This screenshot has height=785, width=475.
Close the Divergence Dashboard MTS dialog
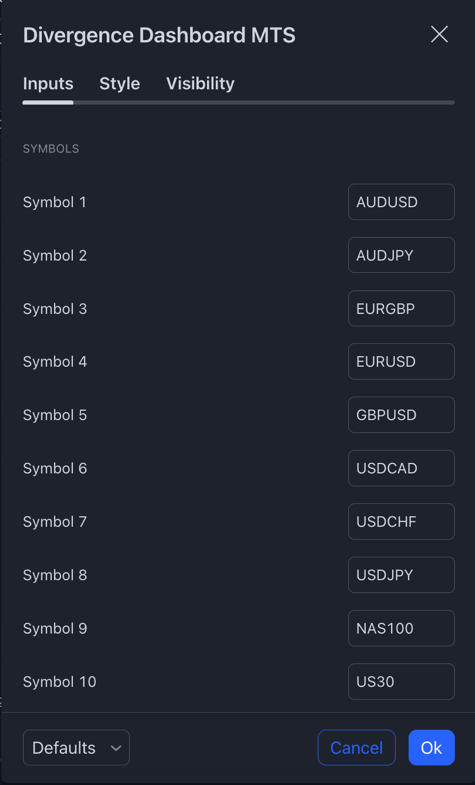point(439,35)
